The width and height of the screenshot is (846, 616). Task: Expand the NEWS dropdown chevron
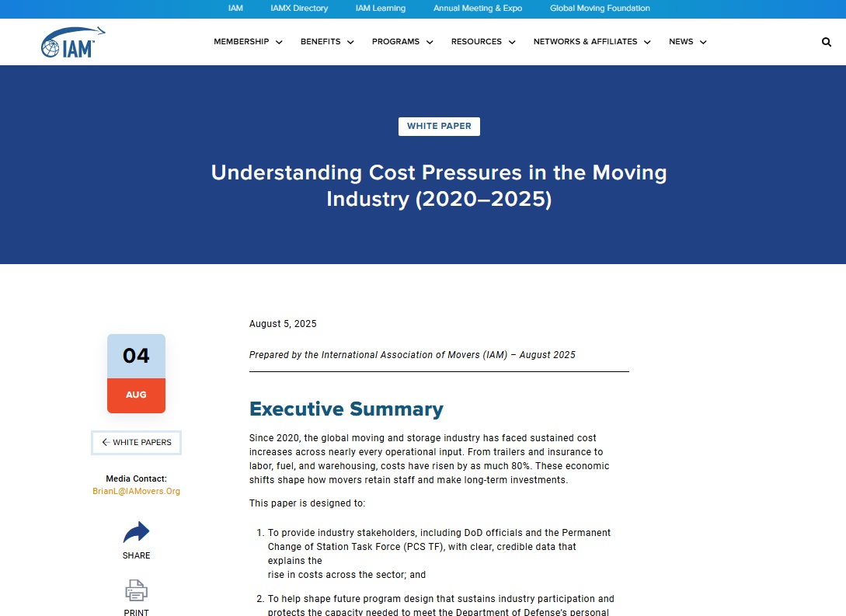[702, 42]
